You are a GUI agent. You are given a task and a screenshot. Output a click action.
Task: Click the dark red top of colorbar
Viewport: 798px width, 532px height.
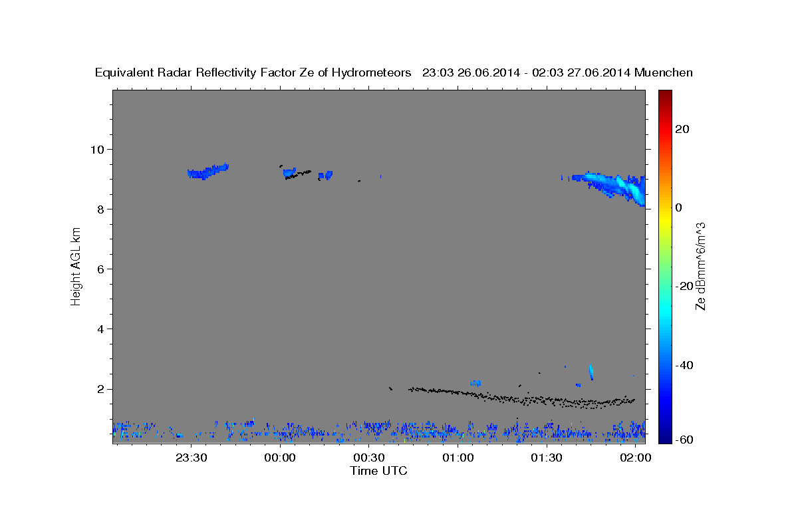[x=665, y=94]
